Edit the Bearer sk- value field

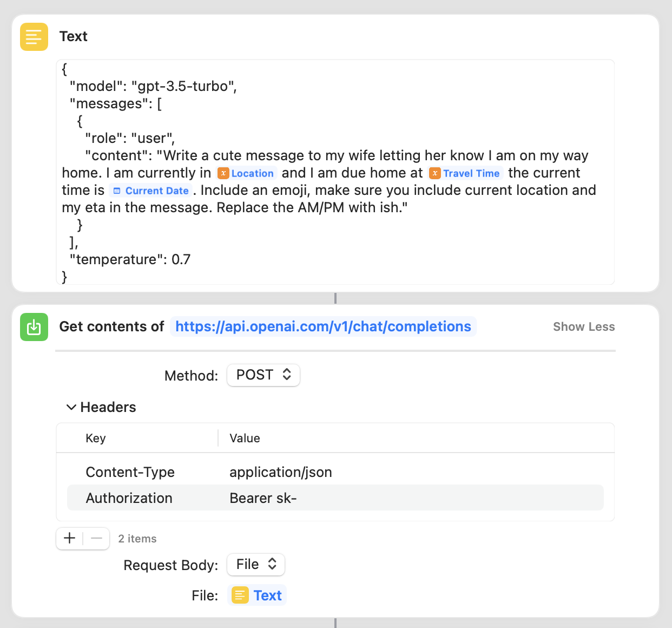[x=263, y=498]
